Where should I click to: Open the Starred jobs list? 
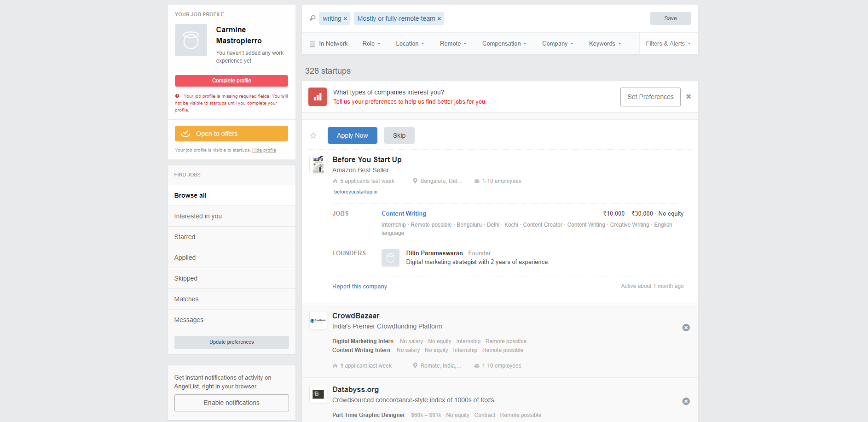(x=231, y=237)
